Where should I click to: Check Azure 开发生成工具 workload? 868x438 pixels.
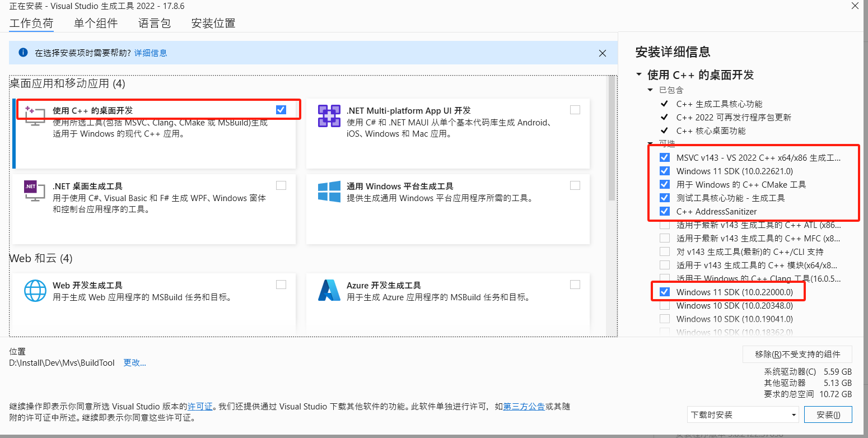(575, 285)
